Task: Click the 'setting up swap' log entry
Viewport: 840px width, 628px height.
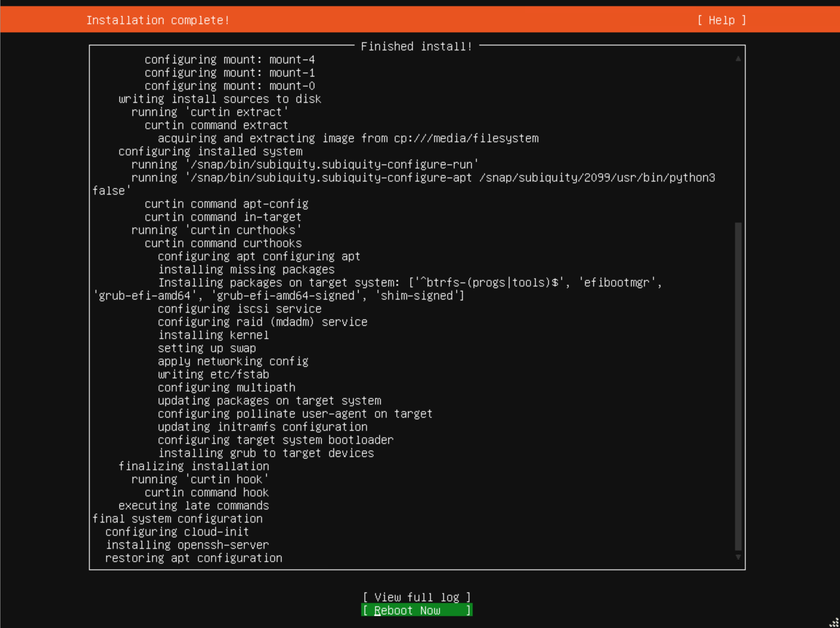Action: pyautogui.click(x=207, y=348)
